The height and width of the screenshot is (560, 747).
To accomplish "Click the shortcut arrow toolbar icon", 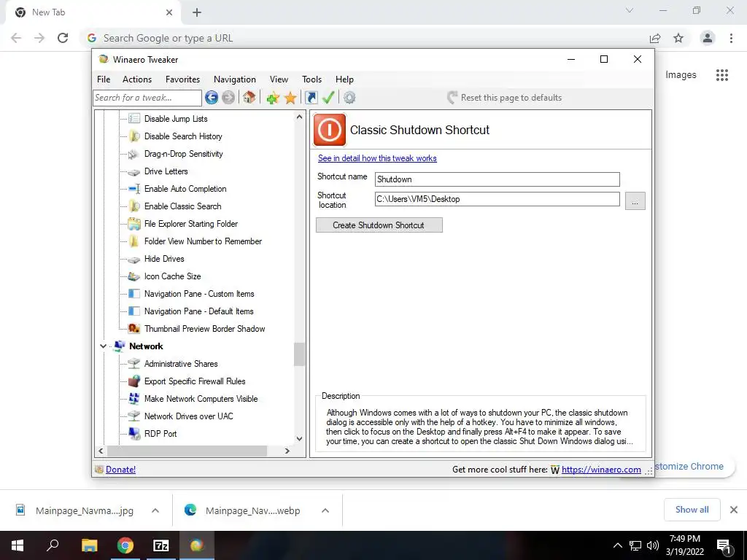I will (x=311, y=98).
